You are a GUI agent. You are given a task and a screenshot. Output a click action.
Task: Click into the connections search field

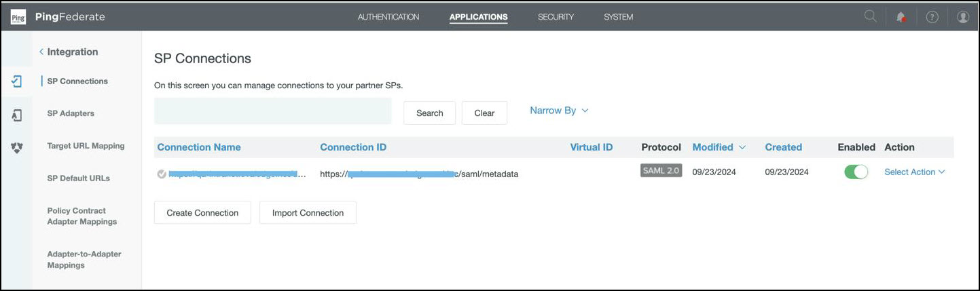[x=272, y=111]
